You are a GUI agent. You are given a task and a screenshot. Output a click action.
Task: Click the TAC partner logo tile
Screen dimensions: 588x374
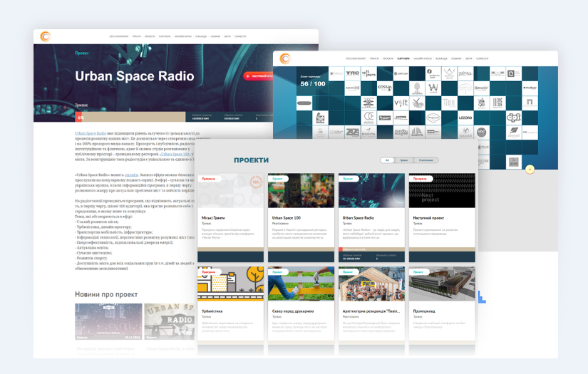pyautogui.click(x=353, y=73)
